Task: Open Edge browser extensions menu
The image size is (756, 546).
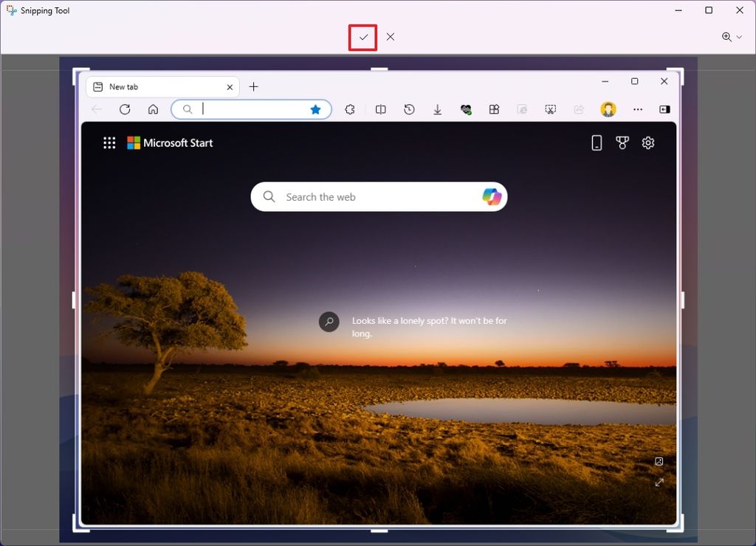Action: [349, 109]
